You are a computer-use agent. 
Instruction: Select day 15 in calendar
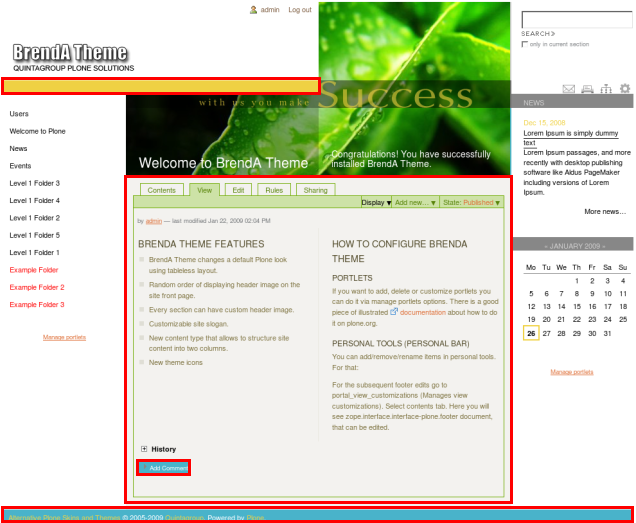coord(577,306)
